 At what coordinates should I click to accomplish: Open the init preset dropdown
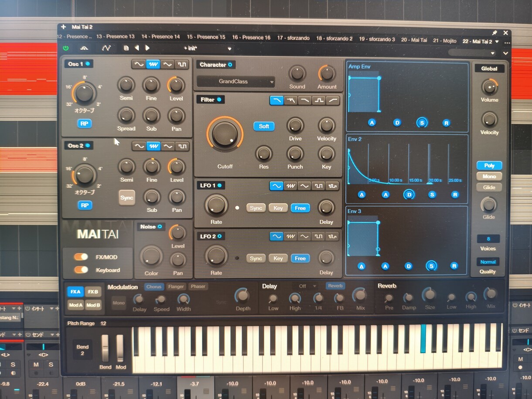tap(208, 48)
